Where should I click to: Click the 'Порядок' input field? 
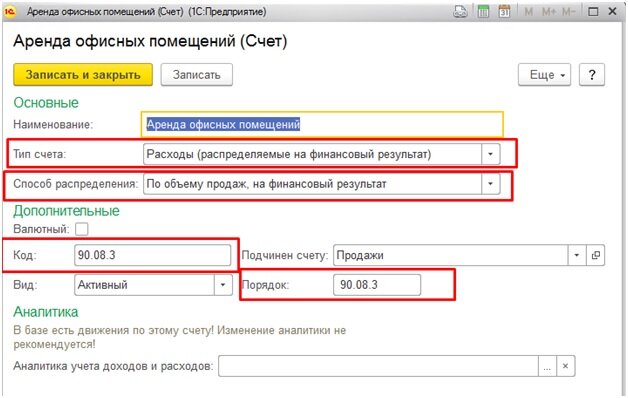coord(377,285)
